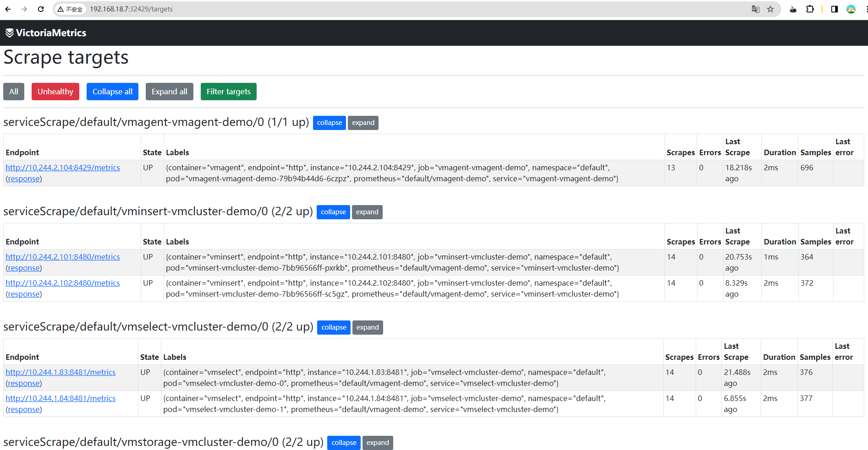Collapse vmstorage-vmcluster-demo scrape group

click(344, 443)
